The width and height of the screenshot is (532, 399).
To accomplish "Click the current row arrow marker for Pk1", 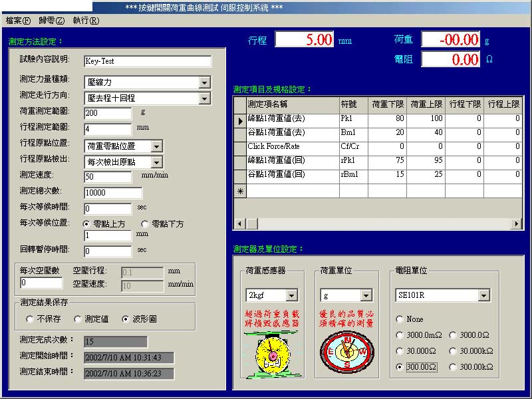I will [240, 121].
